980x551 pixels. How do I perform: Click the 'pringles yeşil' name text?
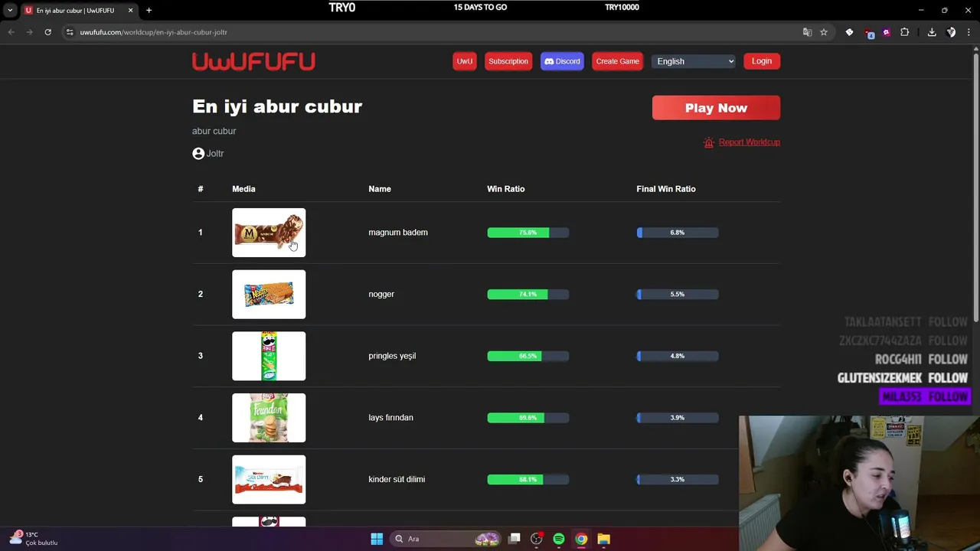pyautogui.click(x=392, y=356)
